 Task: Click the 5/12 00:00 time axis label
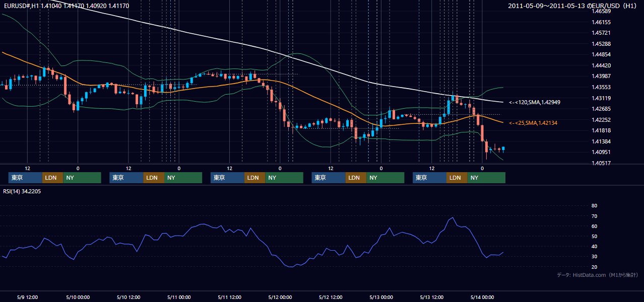tap(280, 297)
